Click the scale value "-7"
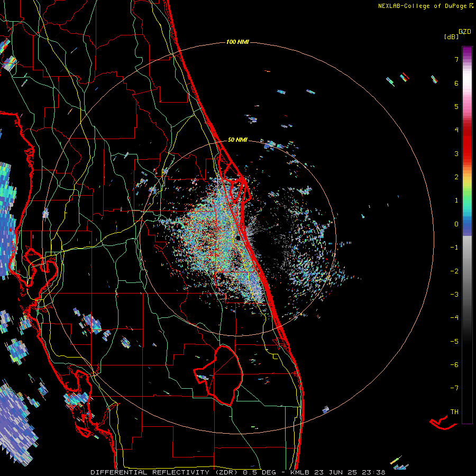Screen dimensions: 476x476 454,388
